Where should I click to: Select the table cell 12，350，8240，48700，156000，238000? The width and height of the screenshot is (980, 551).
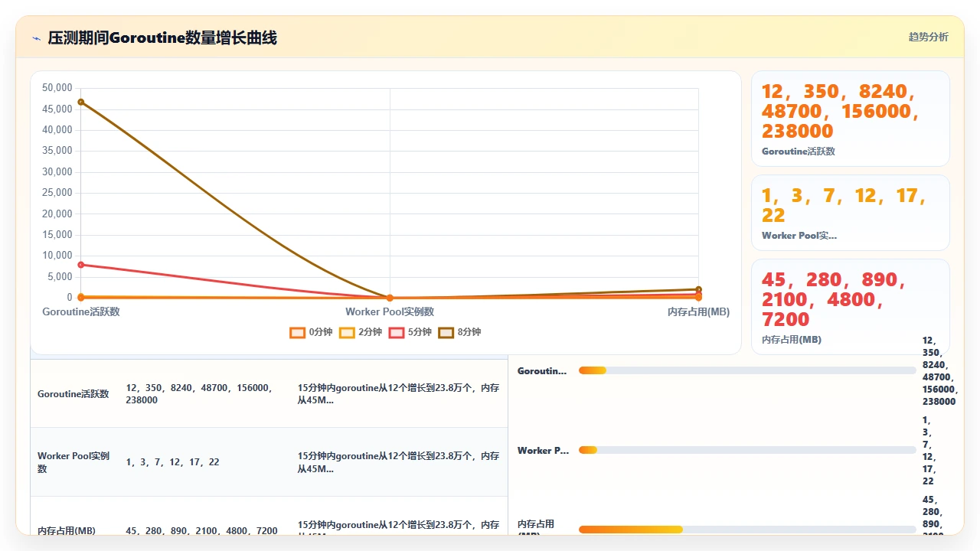pos(204,394)
